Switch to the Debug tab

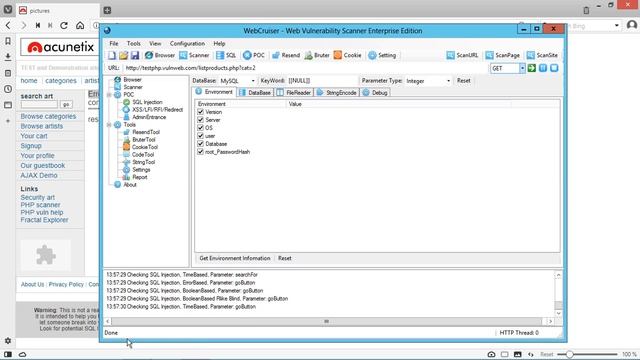coord(375,93)
